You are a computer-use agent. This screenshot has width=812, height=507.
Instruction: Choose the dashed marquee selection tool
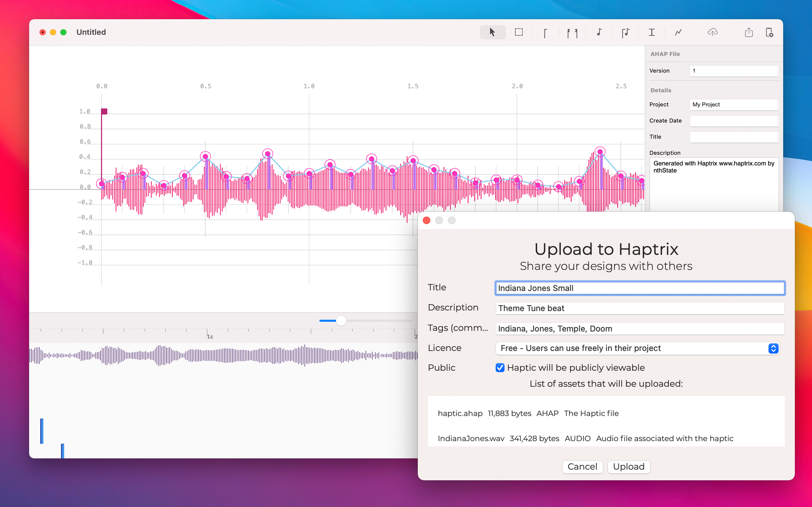pyautogui.click(x=519, y=32)
